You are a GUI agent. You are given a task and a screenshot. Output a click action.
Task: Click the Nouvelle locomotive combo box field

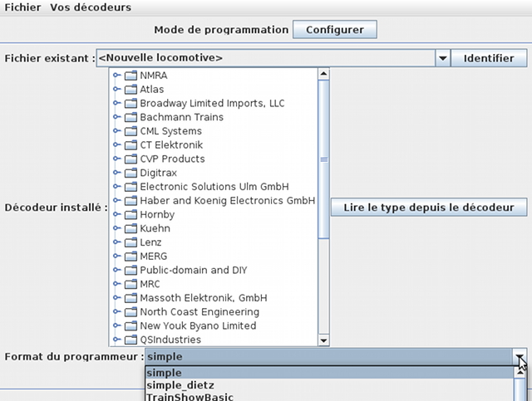point(266,58)
